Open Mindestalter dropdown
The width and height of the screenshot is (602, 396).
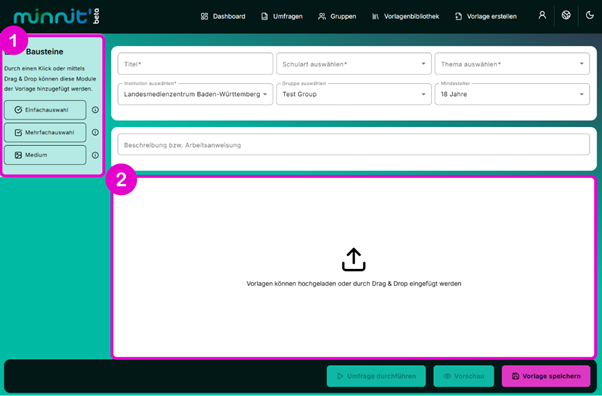tap(512, 94)
